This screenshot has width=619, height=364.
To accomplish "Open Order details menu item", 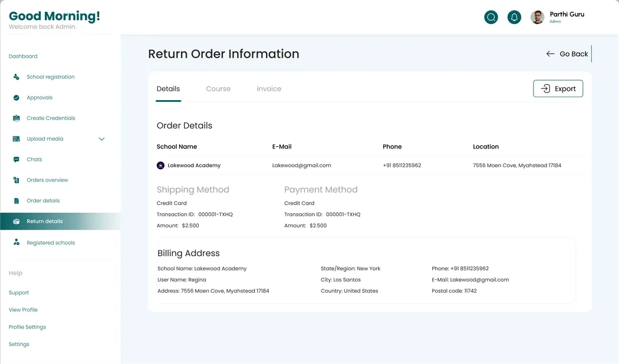I will tap(44, 201).
